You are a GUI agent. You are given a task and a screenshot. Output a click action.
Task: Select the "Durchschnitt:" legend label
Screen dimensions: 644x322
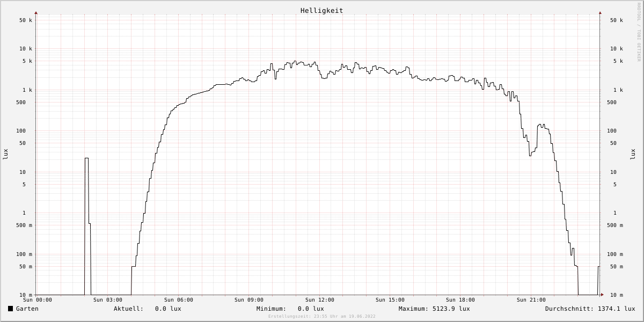point(569,309)
